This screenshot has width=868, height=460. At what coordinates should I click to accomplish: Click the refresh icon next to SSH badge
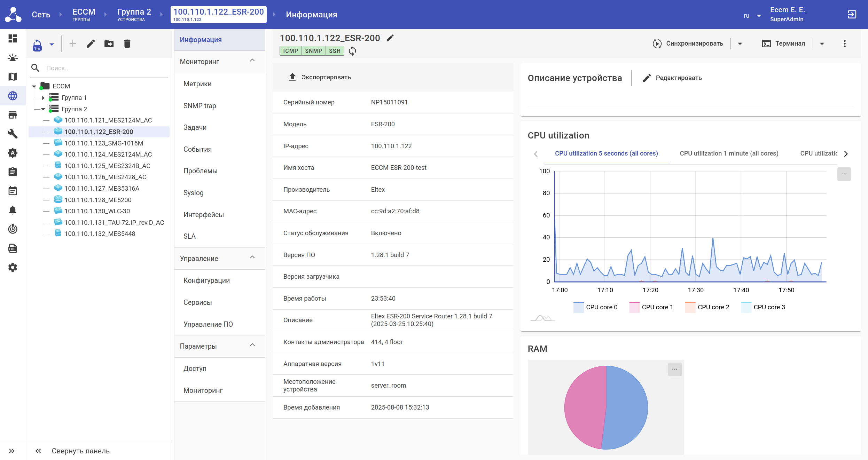pyautogui.click(x=352, y=51)
